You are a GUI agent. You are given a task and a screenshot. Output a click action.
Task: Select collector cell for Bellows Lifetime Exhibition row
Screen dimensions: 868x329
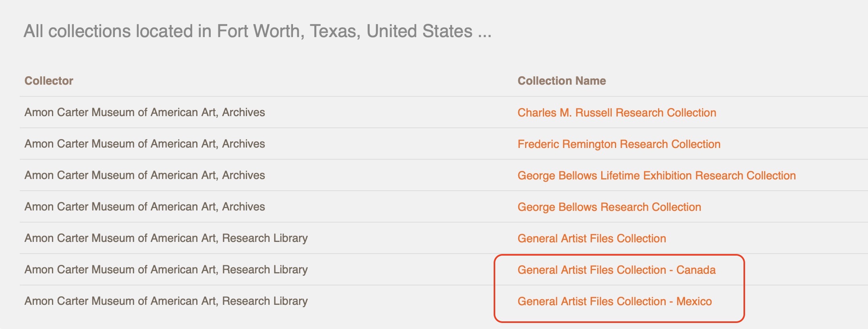tap(145, 175)
